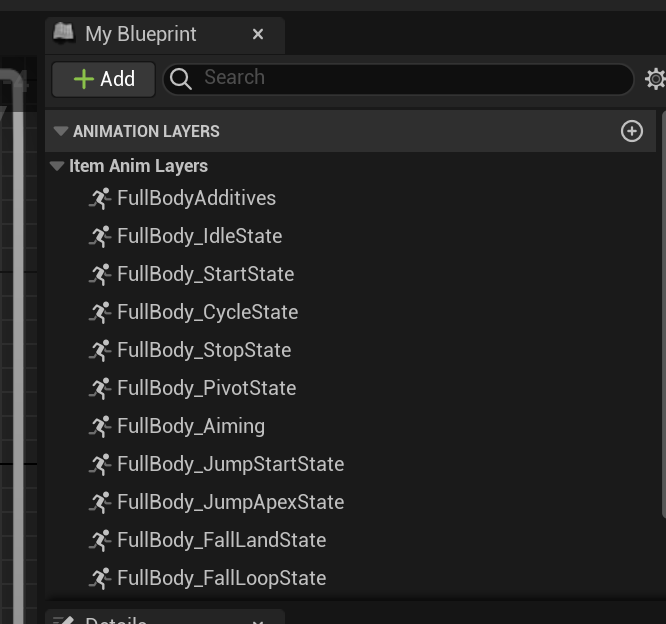Select the FullBody_Aiming layer
Image resolution: width=666 pixels, height=624 pixels.
tap(191, 426)
